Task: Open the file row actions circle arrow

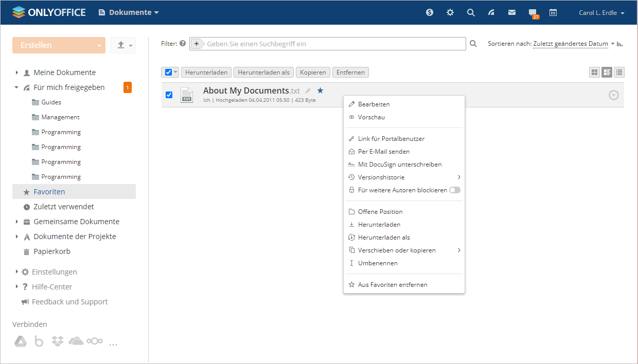Action: pos(613,95)
